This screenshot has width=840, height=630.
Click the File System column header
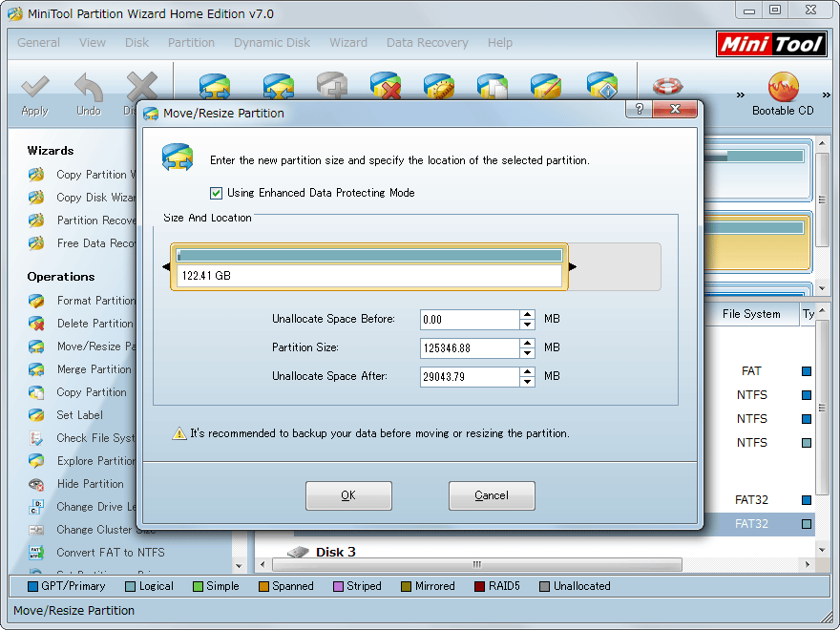point(751,314)
